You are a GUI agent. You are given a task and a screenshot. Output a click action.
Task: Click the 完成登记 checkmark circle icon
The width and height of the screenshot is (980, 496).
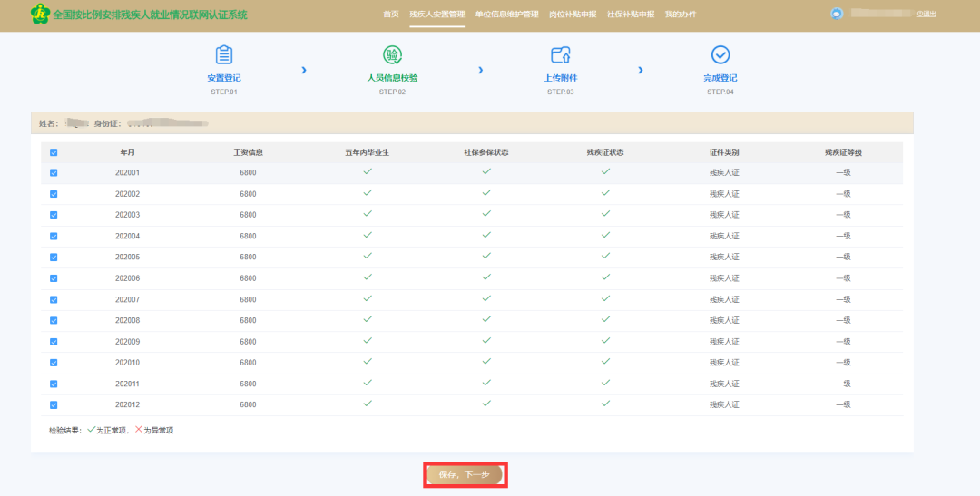click(720, 55)
